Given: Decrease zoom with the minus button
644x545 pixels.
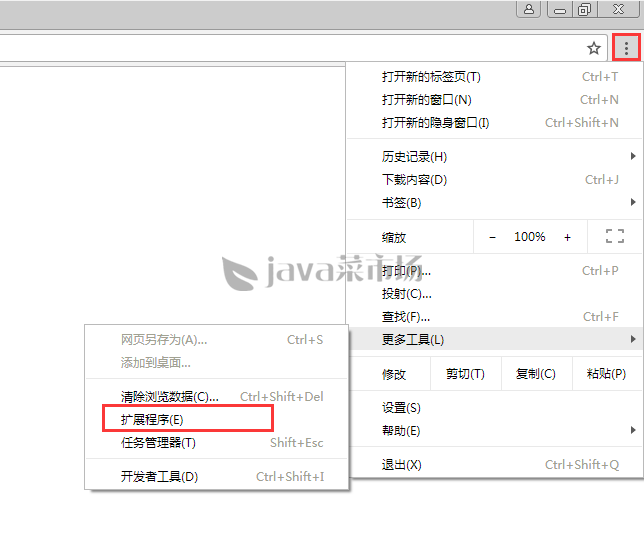Looking at the screenshot, I should point(492,237).
